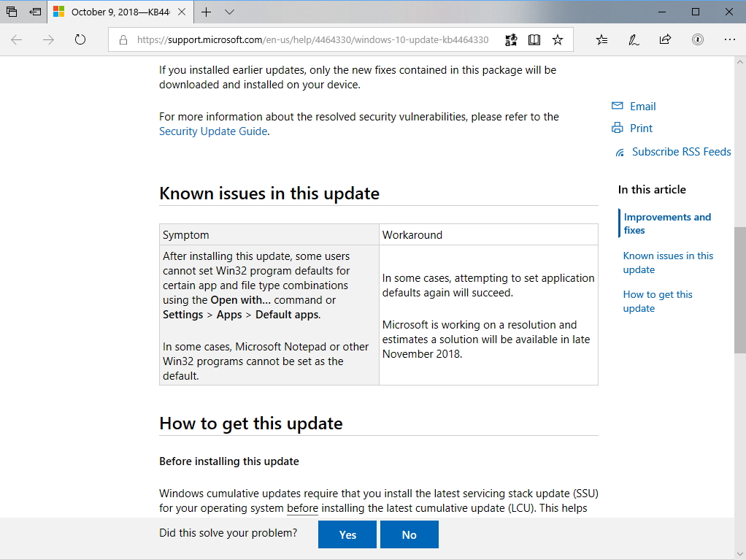Click the Print link
The width and height of the screenshot is (746, 560).
[x=641, y=129]
